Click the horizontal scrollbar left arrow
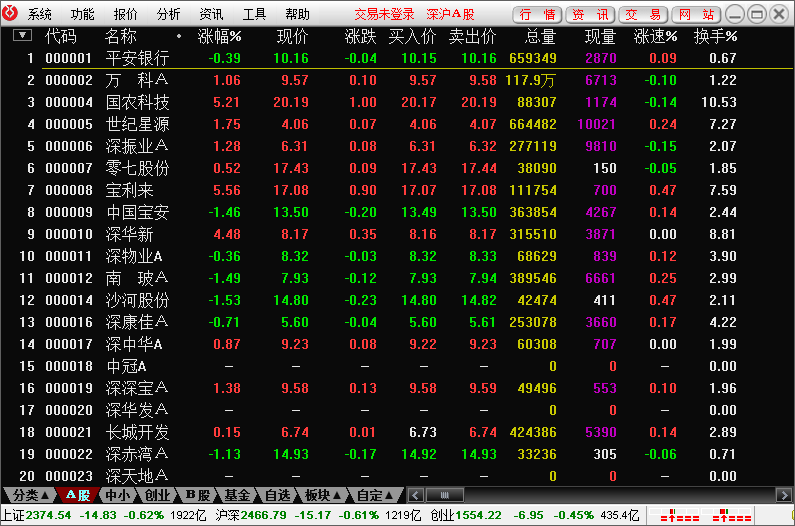 (416, 495)
